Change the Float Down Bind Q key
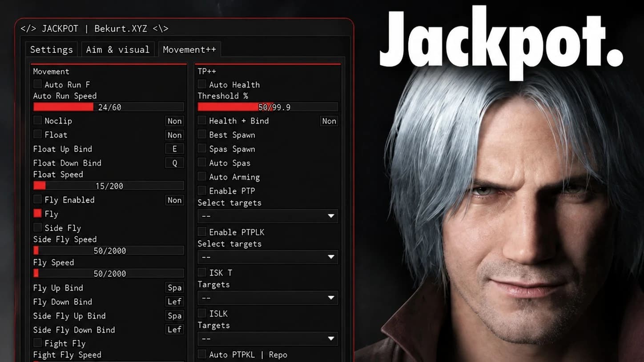The image size is (644, 362). (x=174, y=163)
